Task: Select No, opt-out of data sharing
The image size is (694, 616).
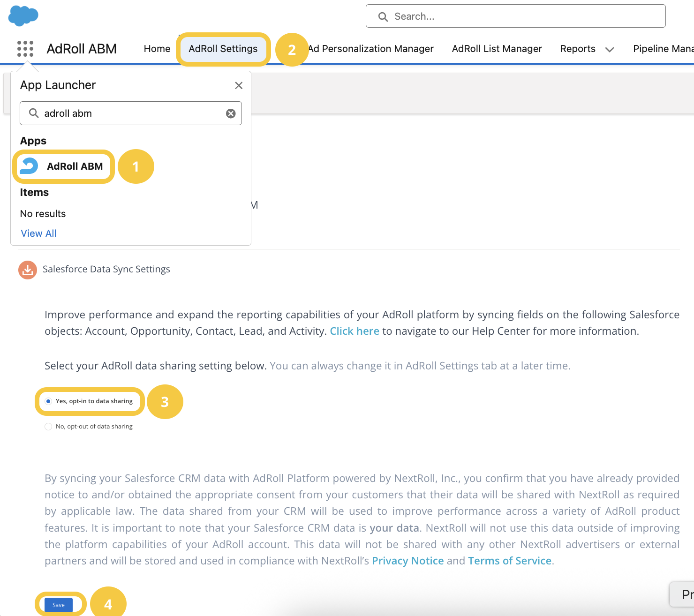Action: pos(48,427)
